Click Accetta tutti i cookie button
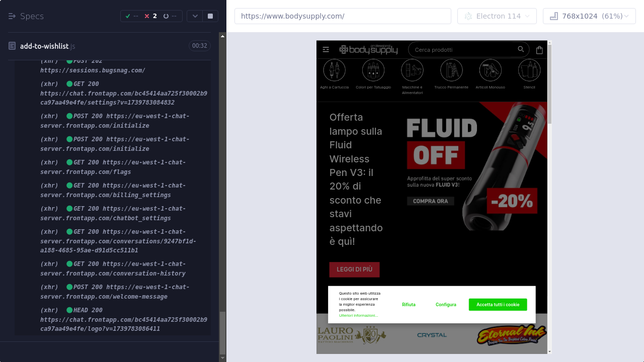Viewport: 644px width, 362px height. 498,305
